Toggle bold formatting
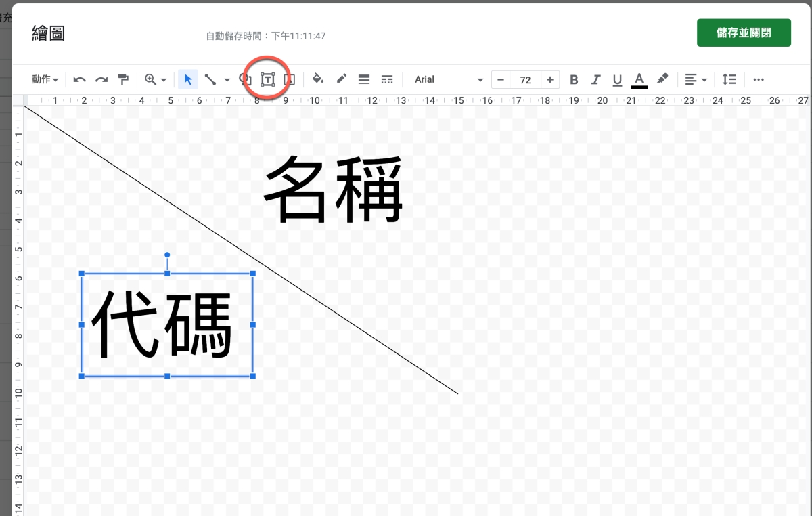The image size is (812, 516). click(574, 80)
